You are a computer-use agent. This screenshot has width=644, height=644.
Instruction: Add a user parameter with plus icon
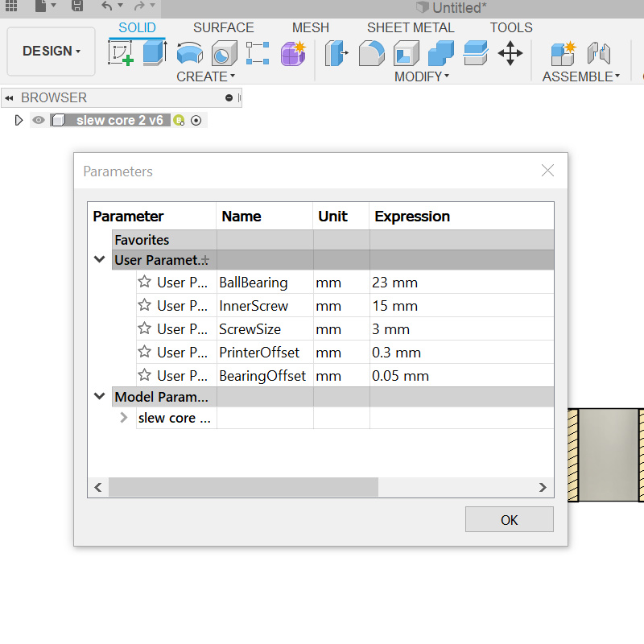[x=205, y=260]
